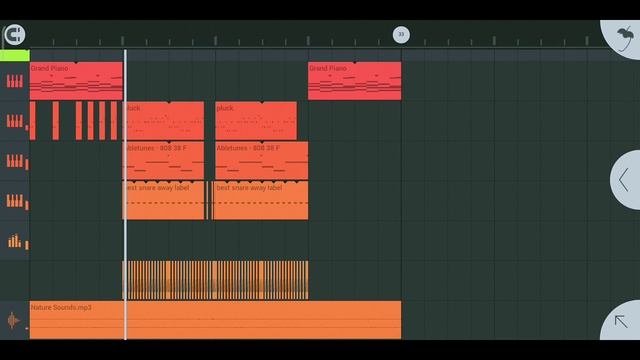Select the pluck track keyboard icon
The image size is (640, 360).
(15, 121)
